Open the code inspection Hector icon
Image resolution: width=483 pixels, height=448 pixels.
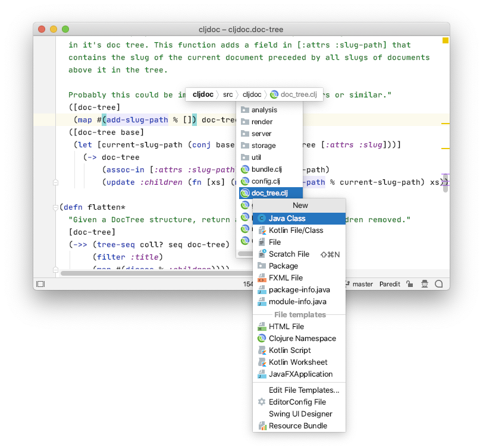point(425,284)
